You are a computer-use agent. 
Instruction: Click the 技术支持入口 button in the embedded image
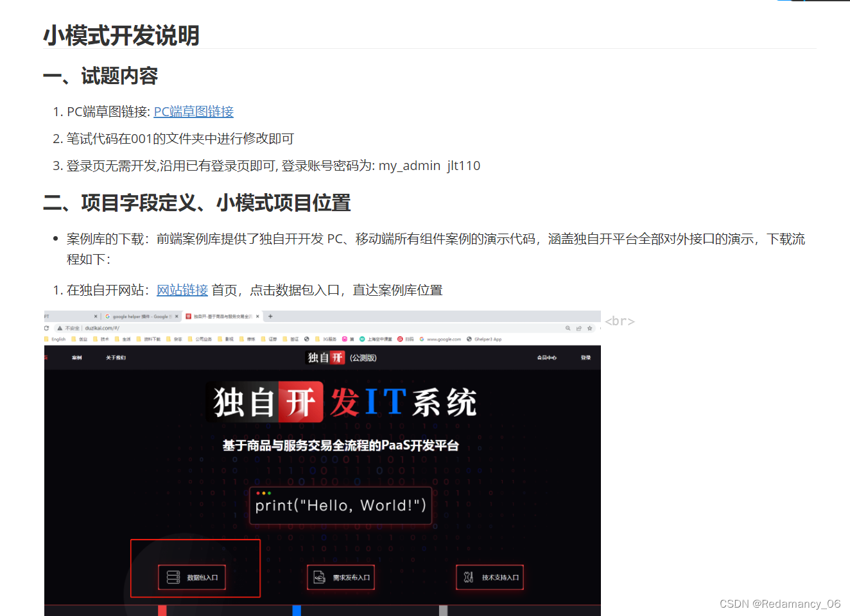(x=490, y=577)
